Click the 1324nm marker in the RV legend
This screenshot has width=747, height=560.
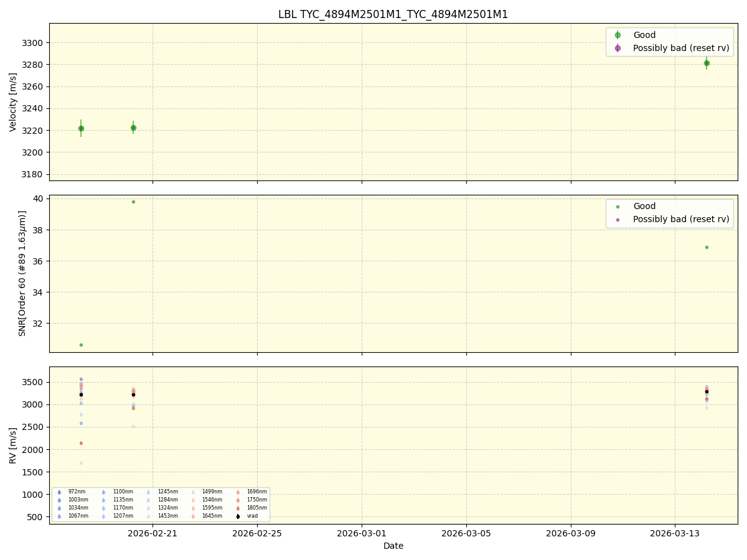coord(148,508)
